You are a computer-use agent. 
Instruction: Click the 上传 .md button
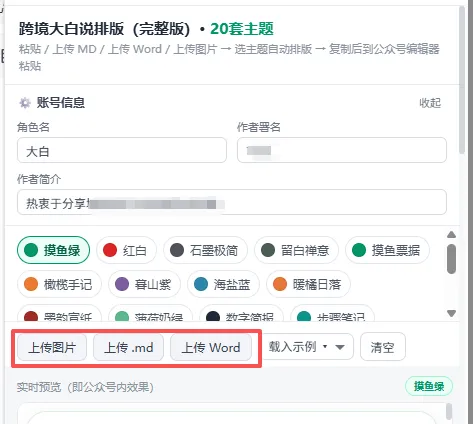(128, 348)
